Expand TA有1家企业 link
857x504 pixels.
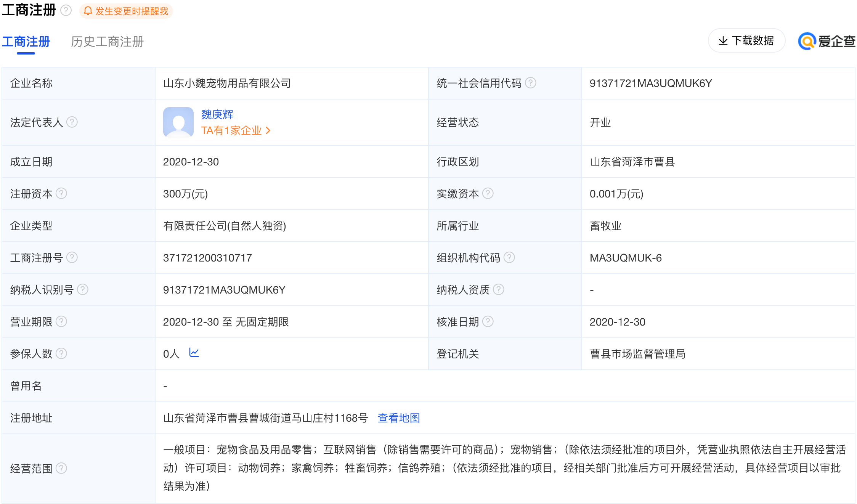(236, 131)
